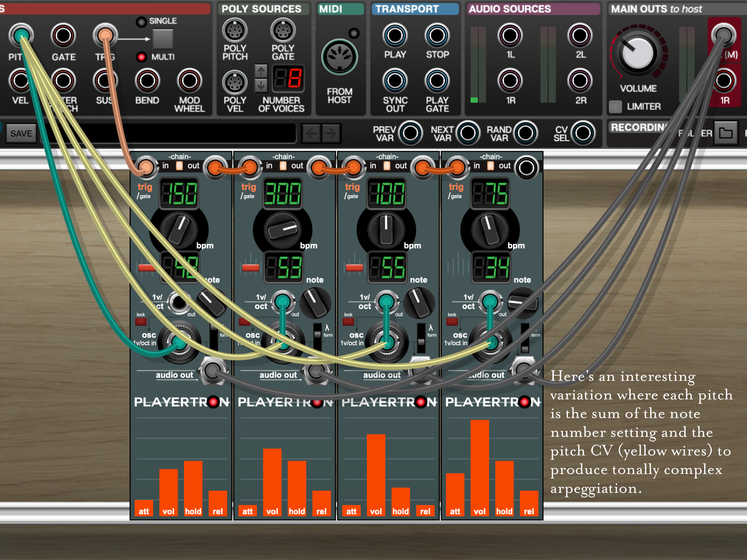The width and height of the screenshot is (747, 560).
Task: Go to next preset with right arrow
Action: coord(331,133)
